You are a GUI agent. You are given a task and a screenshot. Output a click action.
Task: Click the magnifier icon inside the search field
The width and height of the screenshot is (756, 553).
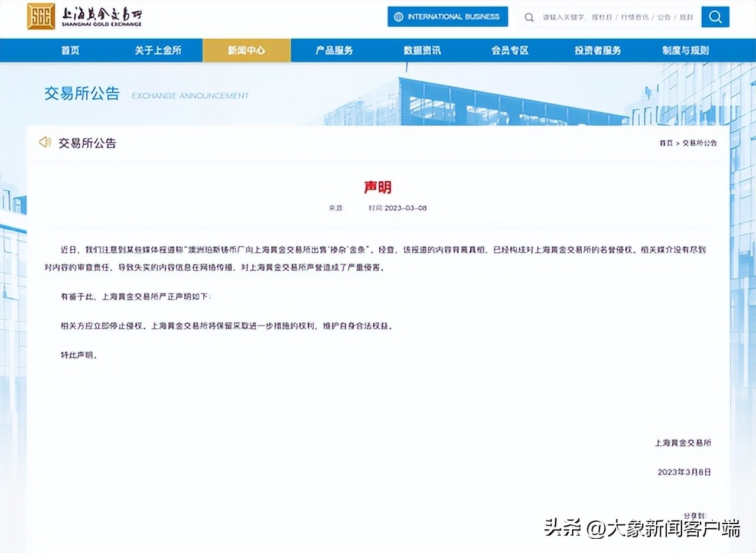pos(529,17)
